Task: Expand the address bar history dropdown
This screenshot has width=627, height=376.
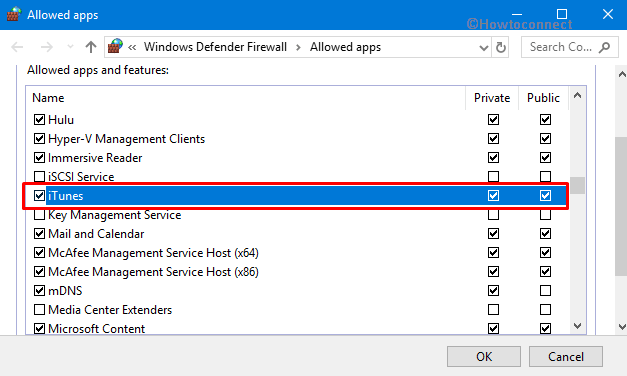Action: click(484, 48)
